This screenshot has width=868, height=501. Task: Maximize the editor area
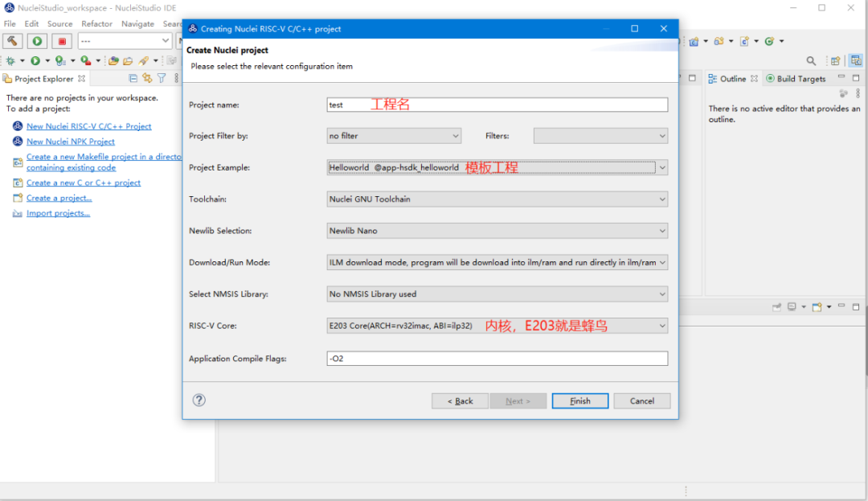click(692, 78)
